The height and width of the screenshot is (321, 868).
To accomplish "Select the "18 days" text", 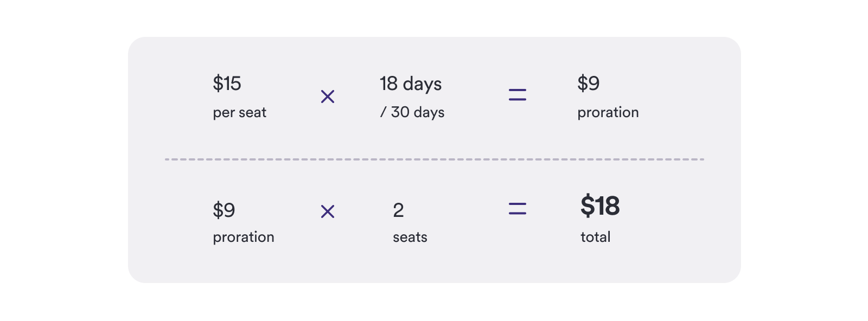I will [411, 84].
